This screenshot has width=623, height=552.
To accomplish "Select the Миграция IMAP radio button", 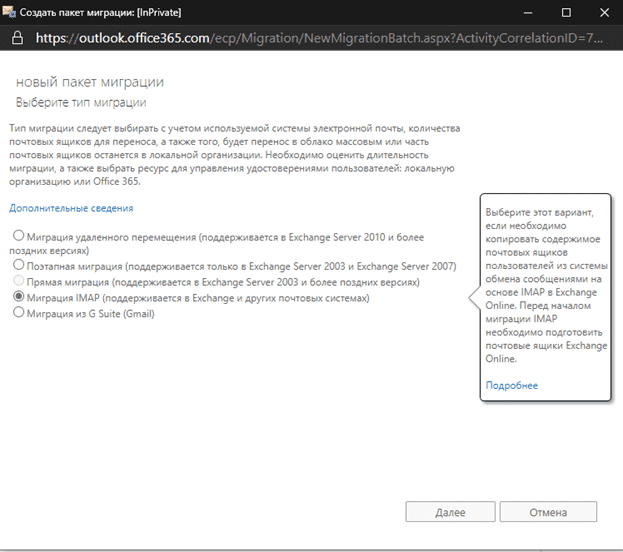I will [18, 298].
